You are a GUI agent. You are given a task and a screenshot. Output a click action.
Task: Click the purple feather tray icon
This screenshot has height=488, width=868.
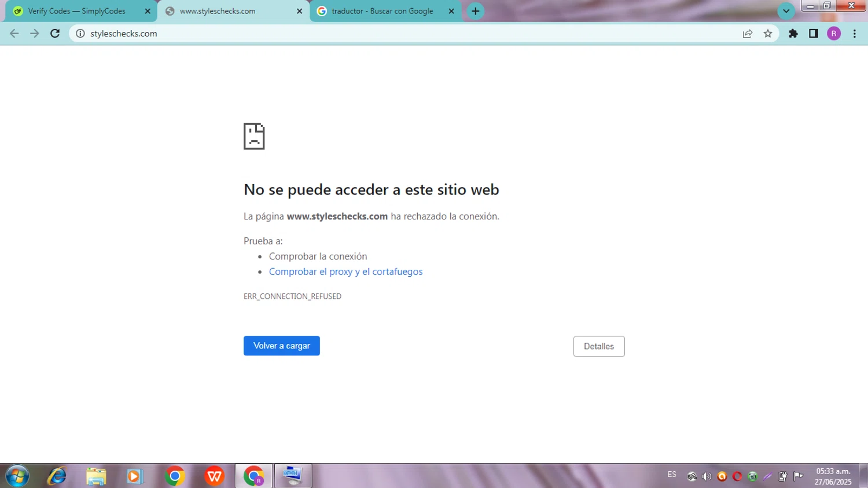768,476
